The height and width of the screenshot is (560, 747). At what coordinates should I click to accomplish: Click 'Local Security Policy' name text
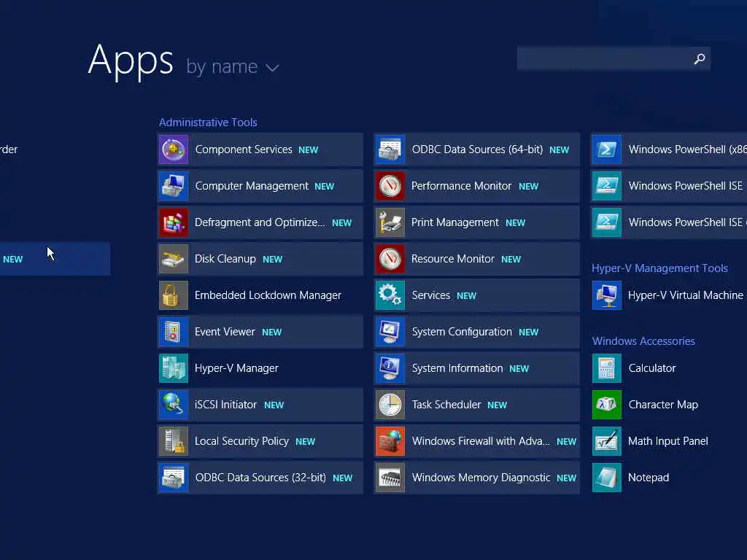tap(241, 441)
